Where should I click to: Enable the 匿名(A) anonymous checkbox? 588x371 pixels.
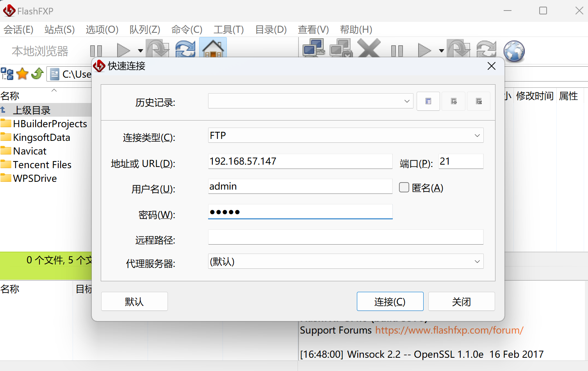404,188
